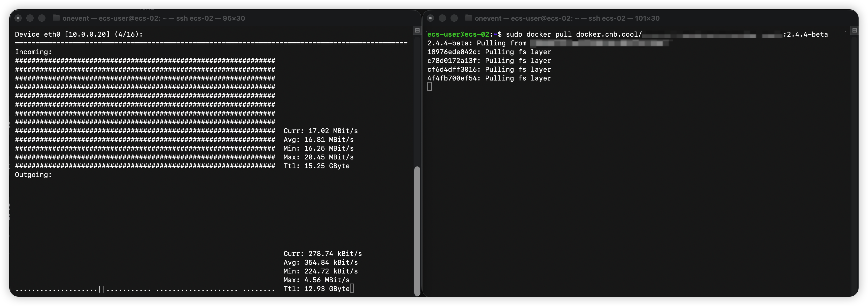The height and width of the screenshot is (306, 868).
Task: Click the Device eth0 header line
Action: [x=79, y=34]
